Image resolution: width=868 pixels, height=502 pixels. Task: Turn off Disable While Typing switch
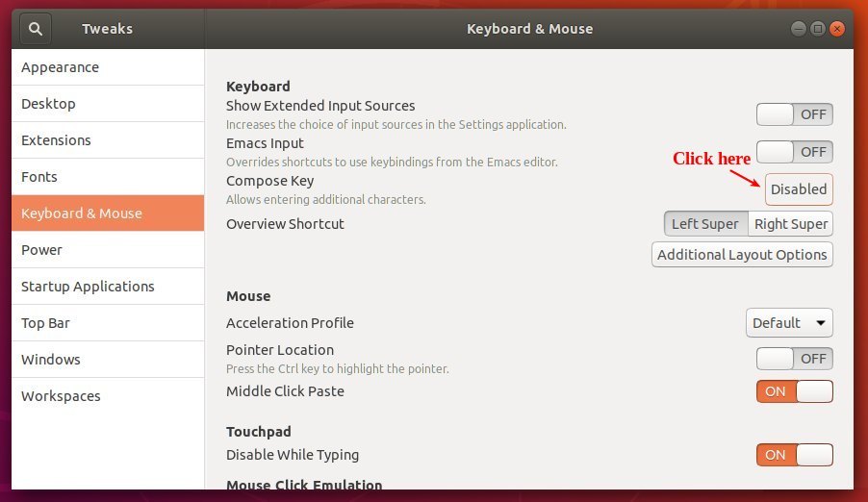(794, 455)
